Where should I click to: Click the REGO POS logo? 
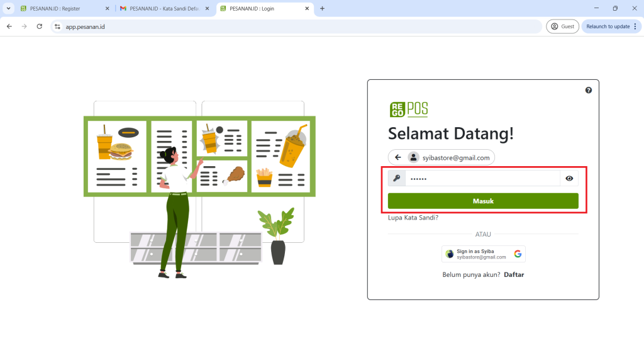408,109
